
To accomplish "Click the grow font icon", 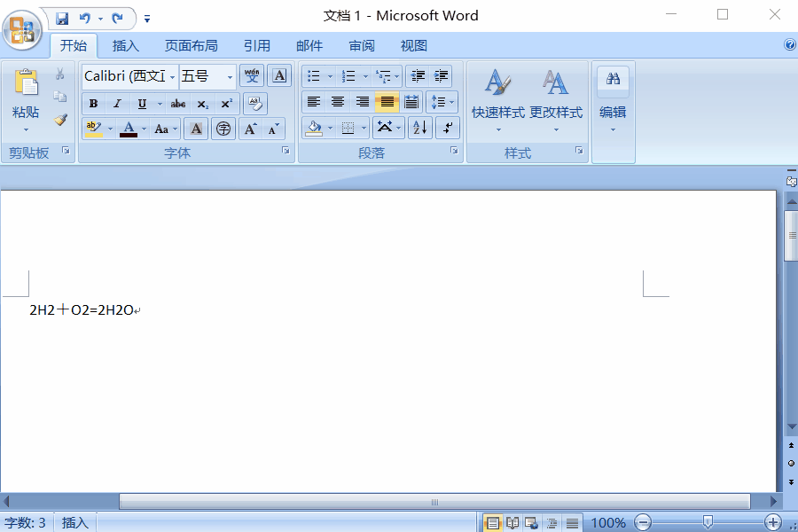I will click(x=250, y=129).
